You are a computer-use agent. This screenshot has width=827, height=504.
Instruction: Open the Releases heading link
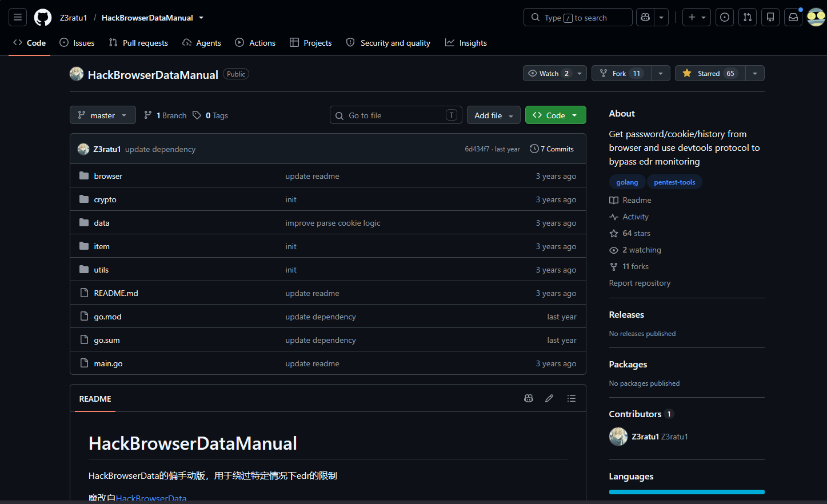[x=626, y=315]
